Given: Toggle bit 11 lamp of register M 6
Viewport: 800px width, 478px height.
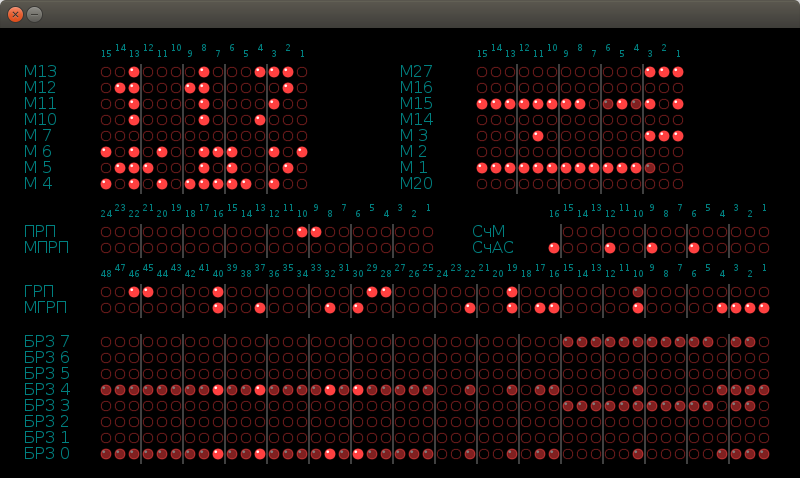Looking at the screenshot, I should click(162, 152).
